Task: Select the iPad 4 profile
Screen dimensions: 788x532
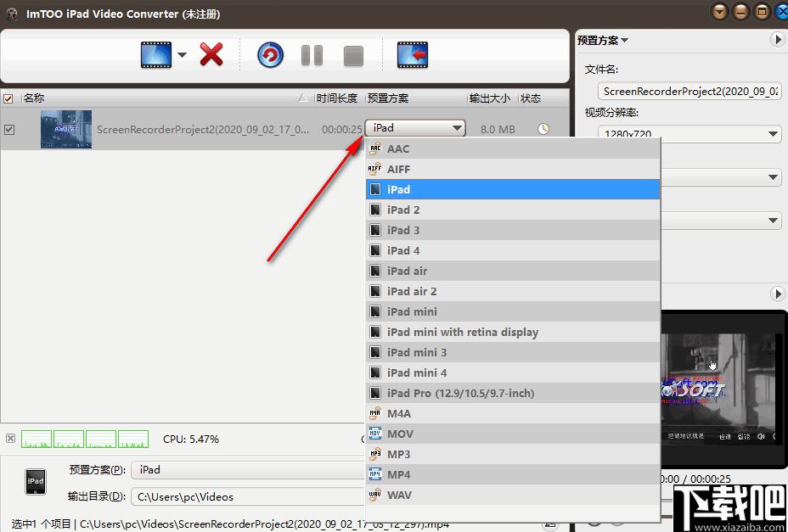Action: [x=513, y=250]
